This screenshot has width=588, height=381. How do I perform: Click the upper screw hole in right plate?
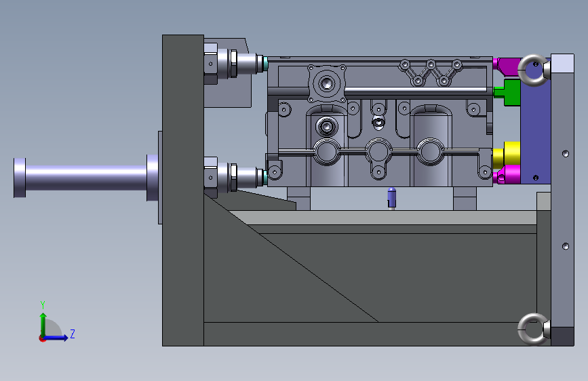click(x=566, y=153)
